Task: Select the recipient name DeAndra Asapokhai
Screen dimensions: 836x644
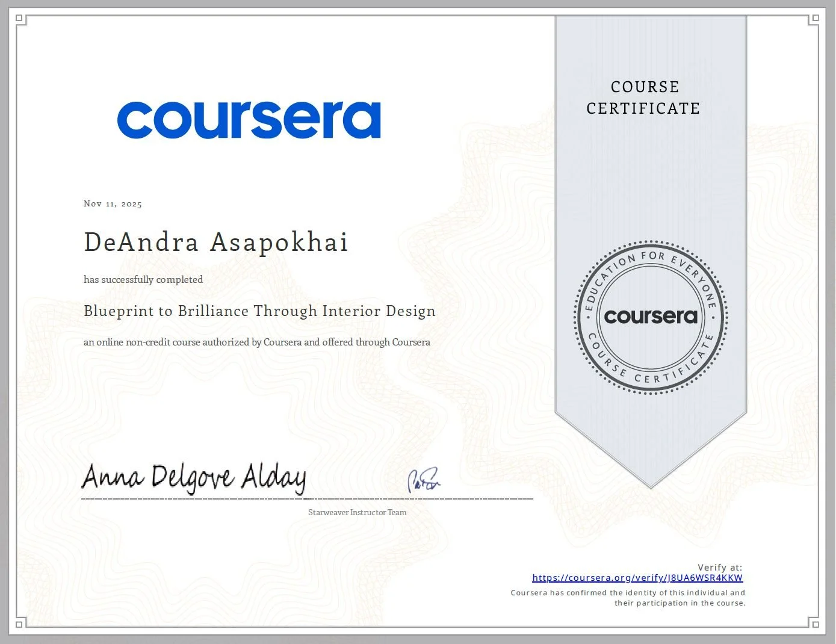Action: (215, 242)
